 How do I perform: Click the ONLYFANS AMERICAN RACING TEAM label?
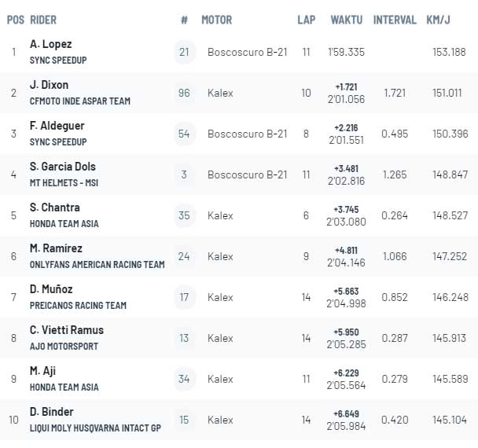pos(97,265)
